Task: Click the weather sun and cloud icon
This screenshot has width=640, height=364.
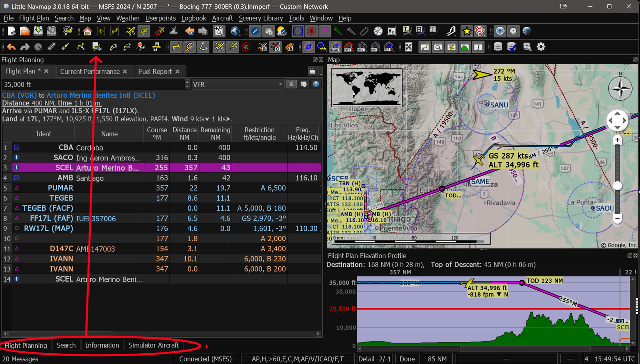Action: 282,31
